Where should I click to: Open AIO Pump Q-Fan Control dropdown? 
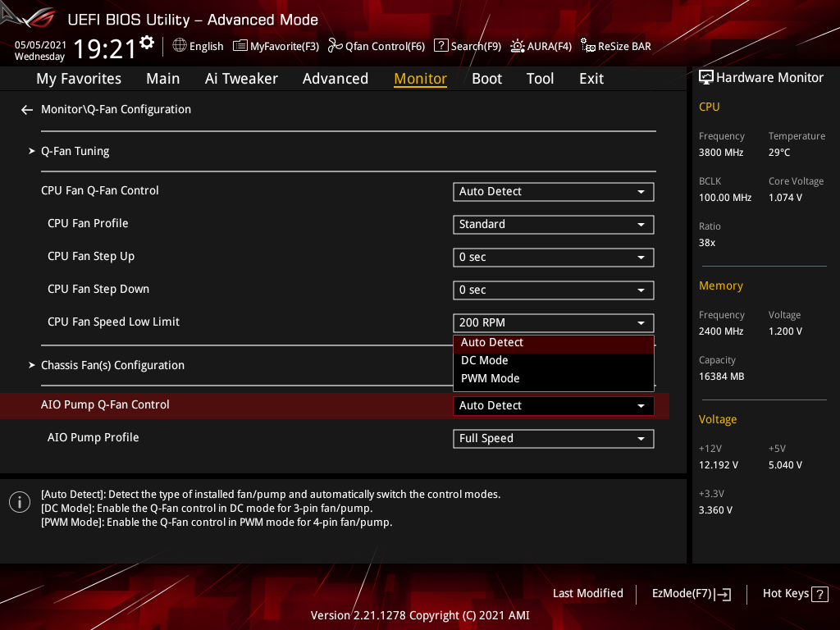point(554,405)
